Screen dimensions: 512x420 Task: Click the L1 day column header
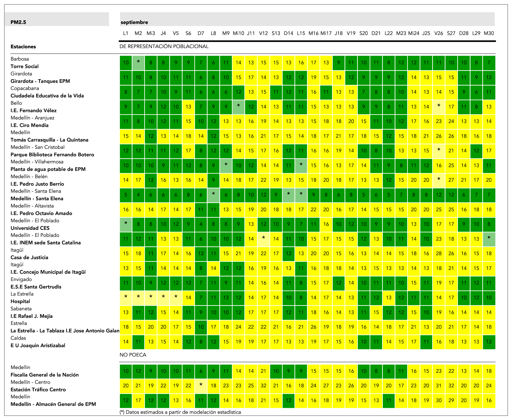pyautogui.click(x=125, y=33)
